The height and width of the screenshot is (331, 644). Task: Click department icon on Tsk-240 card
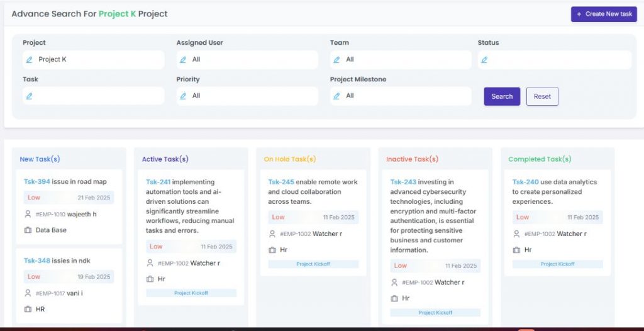(x=516, y=250)
